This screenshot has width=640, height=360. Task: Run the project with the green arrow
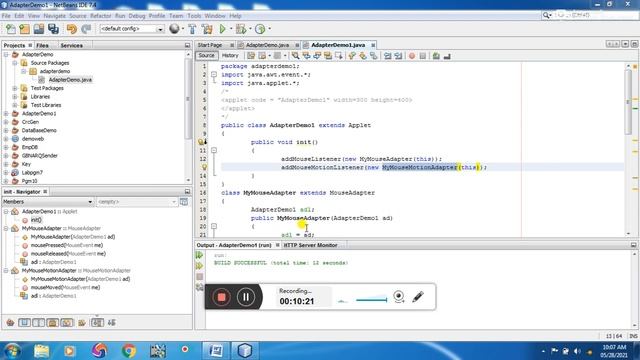pyautogui.click(x=222, y=29)
